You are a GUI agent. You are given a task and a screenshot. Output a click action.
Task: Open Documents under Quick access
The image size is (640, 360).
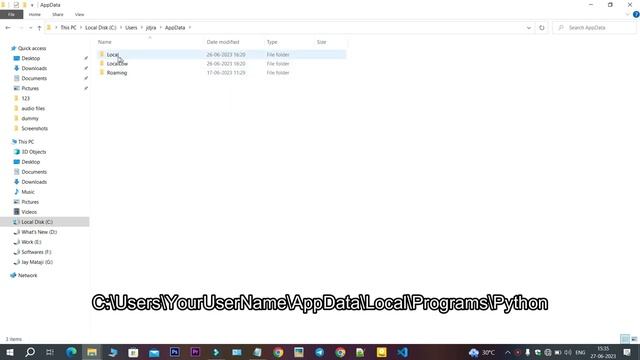click(x=34, y=78)
